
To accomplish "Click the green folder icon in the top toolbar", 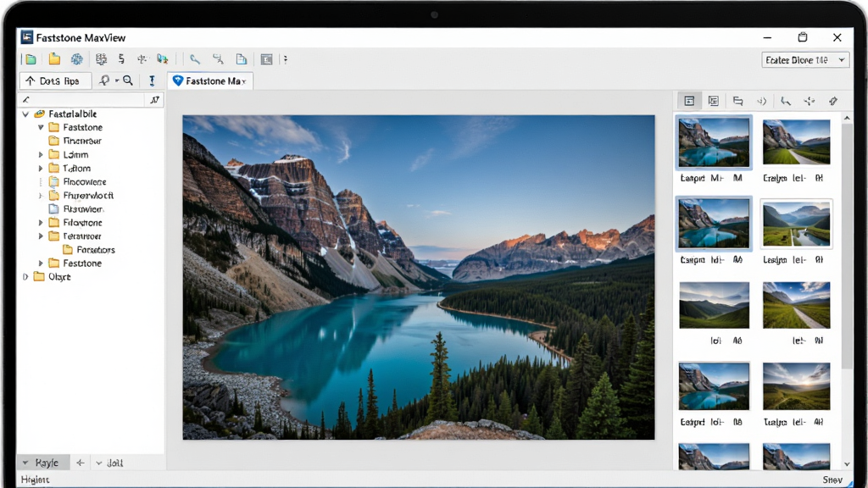I will [31, 59].
